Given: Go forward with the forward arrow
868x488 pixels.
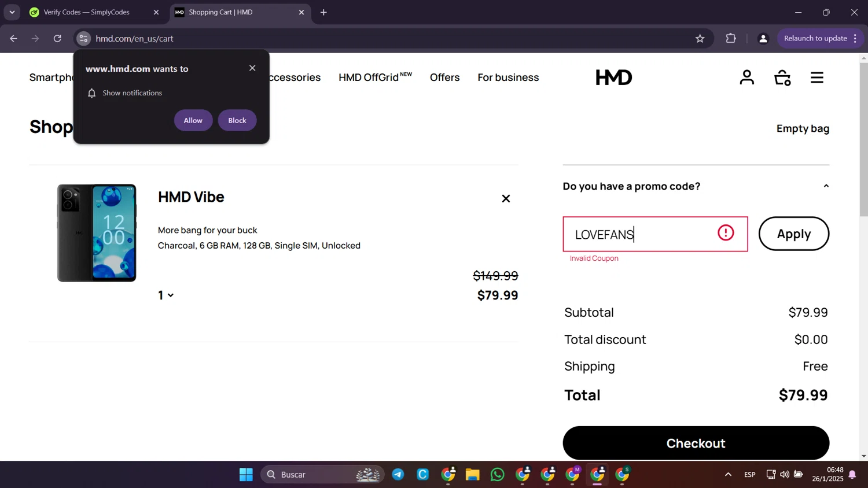Looking at the screenshot, I should tap(35, 39).
